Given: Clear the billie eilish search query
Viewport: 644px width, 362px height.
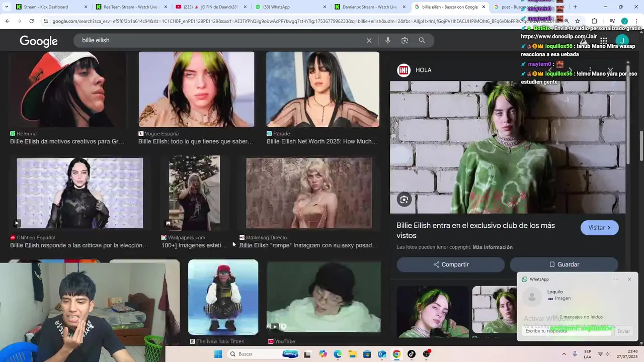Looking at the screenshot, I should [x=369, y=41].
